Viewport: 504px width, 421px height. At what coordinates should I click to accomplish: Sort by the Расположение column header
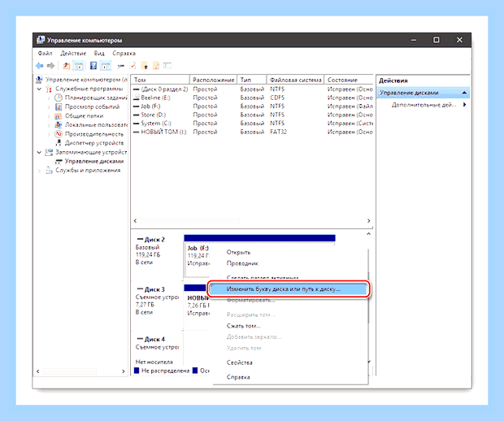[214, 80]
